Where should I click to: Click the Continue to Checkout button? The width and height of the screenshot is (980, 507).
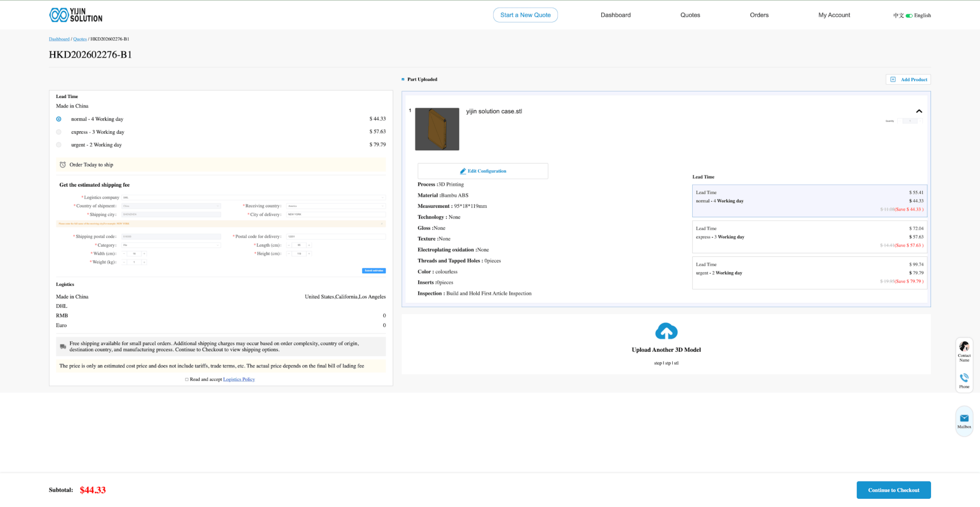click(893, 490)
